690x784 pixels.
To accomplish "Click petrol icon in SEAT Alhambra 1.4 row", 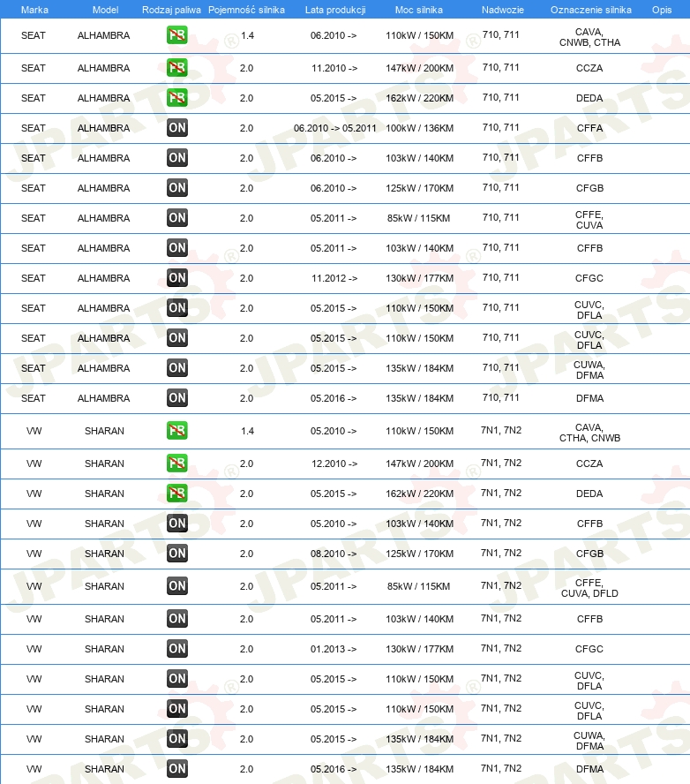I will coord(176,35).
